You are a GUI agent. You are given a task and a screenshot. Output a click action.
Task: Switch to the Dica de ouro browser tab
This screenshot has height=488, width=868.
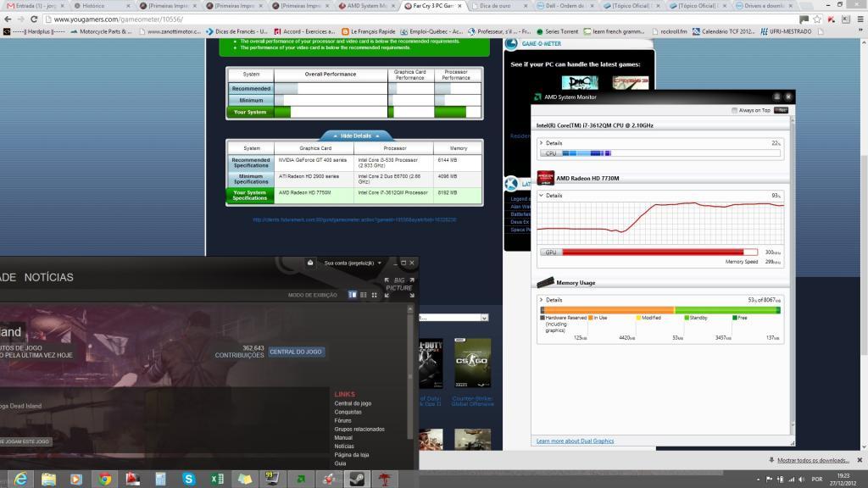pos(498,6)
